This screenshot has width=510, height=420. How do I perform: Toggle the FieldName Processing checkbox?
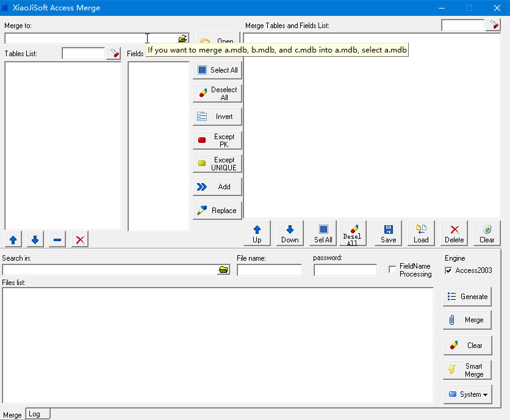click(392, 270)
